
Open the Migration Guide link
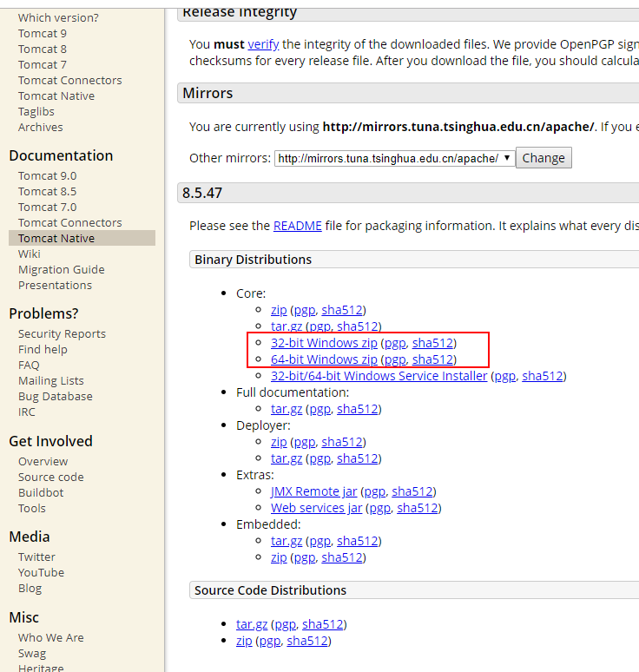click(62, 269)
